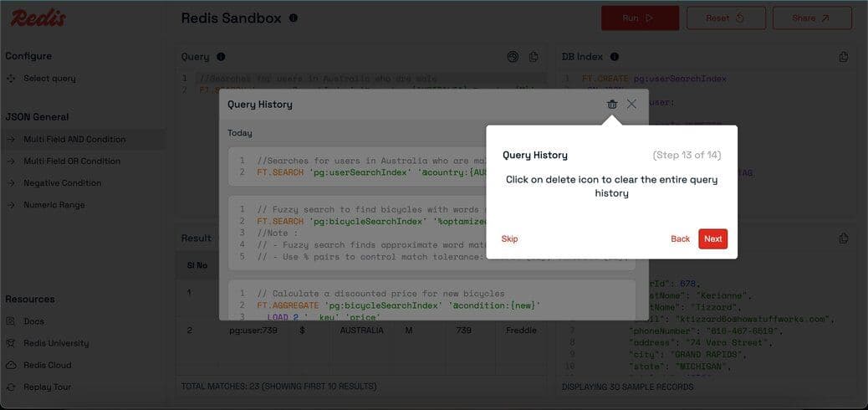868x410 pixels.
Task: Copy the DB Index contents
Action: click(x=844, y=57)
